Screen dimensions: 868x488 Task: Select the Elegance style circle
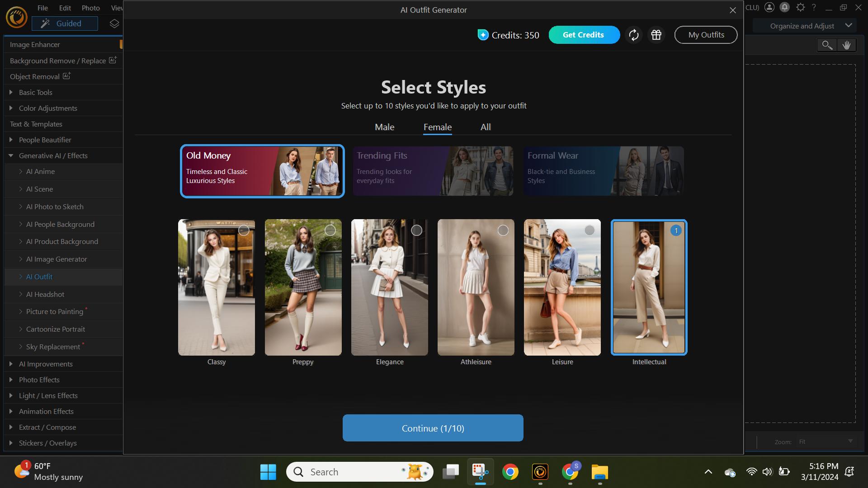click(x=416, y=230)
